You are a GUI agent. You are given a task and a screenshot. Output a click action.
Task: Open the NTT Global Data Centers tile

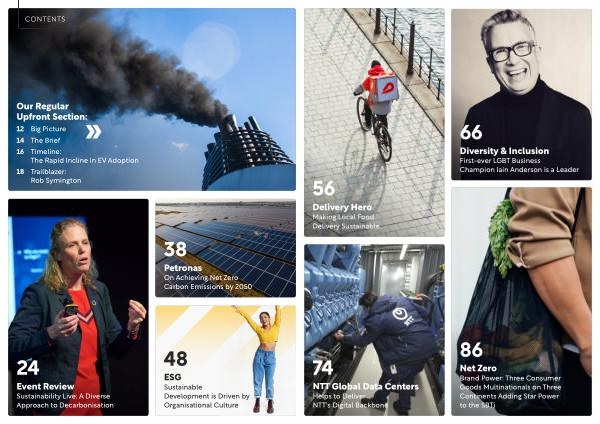[x=374, y=330]
